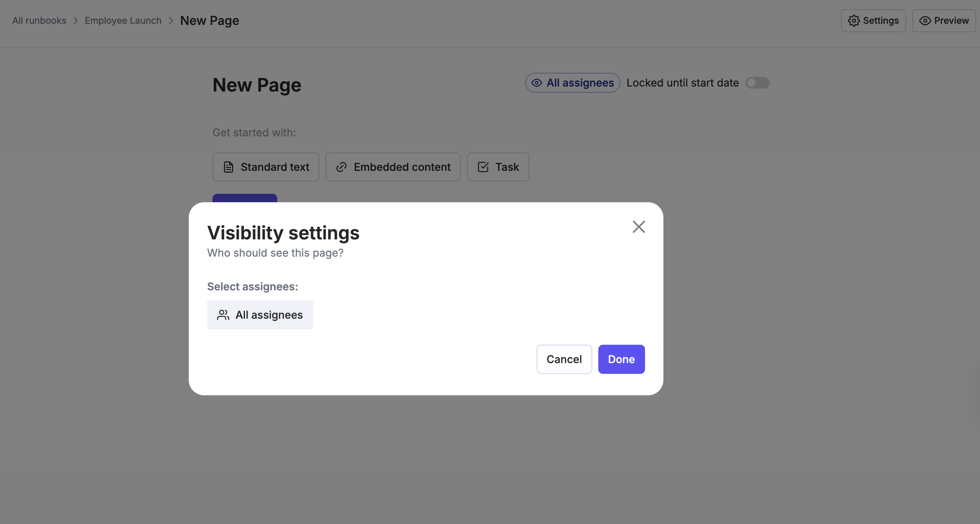Add a Standard text block

[266, 167]
